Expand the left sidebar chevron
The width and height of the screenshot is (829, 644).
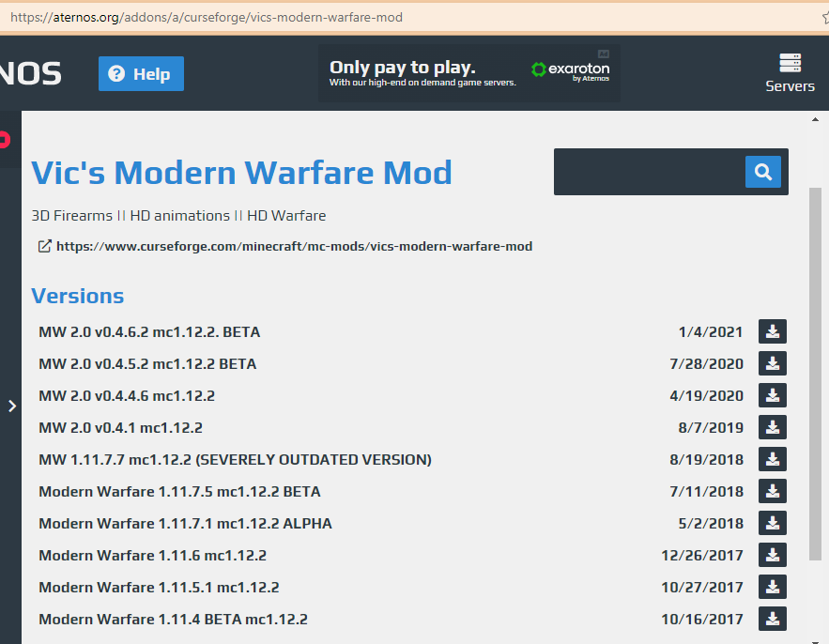(12, 406)
